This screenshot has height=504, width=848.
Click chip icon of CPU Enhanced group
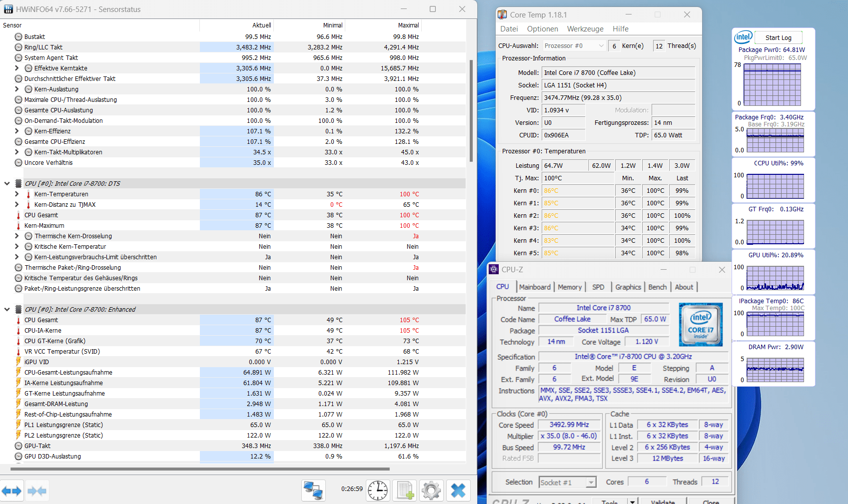coord(18,309)
